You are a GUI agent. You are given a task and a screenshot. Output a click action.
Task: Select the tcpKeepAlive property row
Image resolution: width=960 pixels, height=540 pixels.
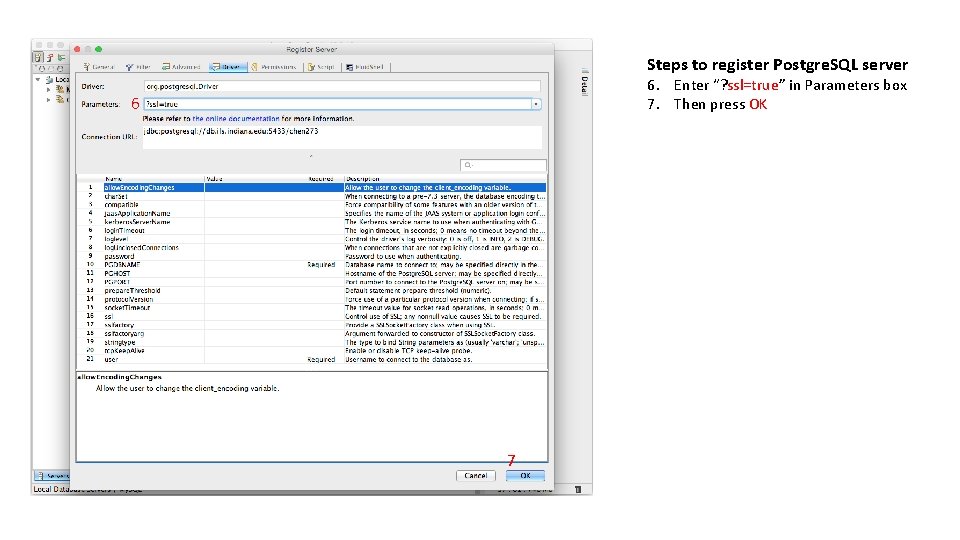point(312,351)
